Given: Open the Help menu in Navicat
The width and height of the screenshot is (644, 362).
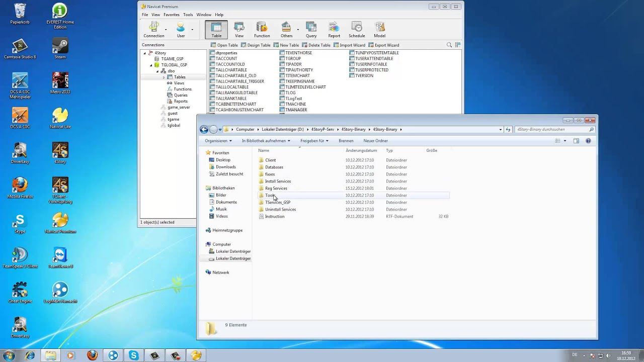Looking at the screenshot, I should click(x=219, y=15).
